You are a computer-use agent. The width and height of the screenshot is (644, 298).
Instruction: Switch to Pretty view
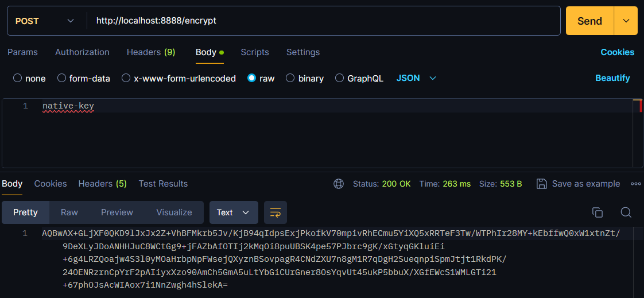pos(25,212)
